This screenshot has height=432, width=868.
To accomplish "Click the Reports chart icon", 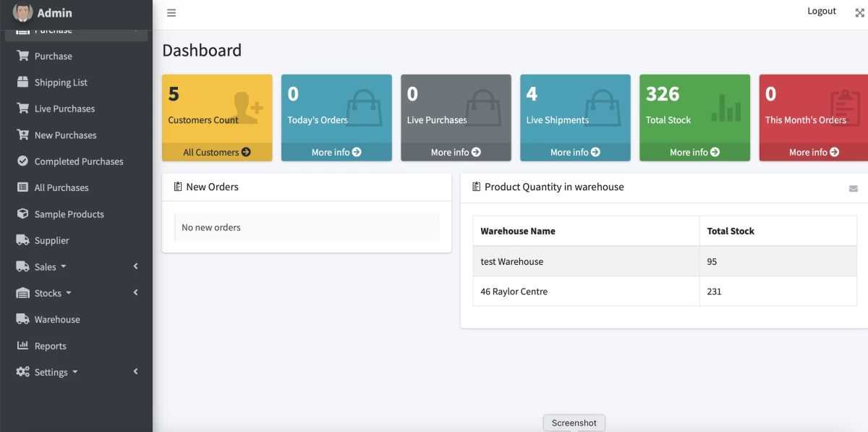I will (x=22, y=346).
